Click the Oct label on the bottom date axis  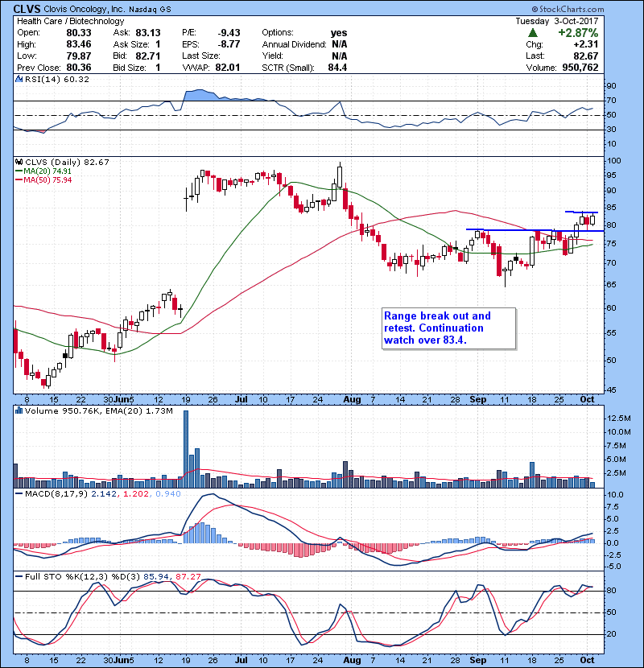pos(588,660)
